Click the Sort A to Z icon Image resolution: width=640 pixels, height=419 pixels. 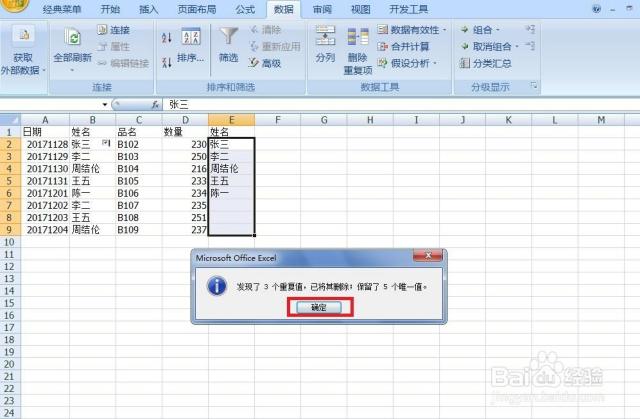pos(166,36)
